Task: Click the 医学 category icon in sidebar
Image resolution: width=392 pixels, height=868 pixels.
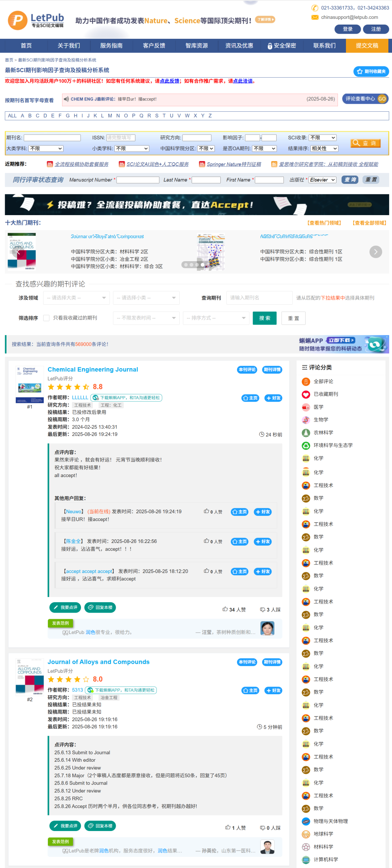Action: click(x=306, y=407)
